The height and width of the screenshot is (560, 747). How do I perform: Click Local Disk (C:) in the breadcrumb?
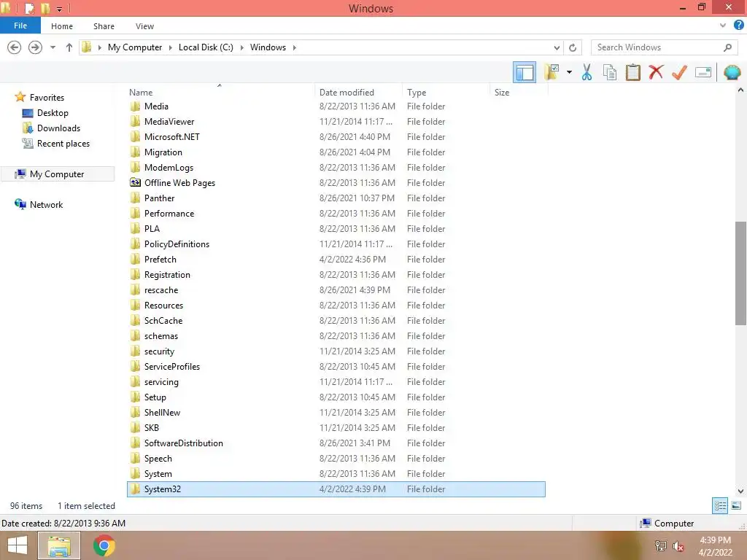coord(206,47)
